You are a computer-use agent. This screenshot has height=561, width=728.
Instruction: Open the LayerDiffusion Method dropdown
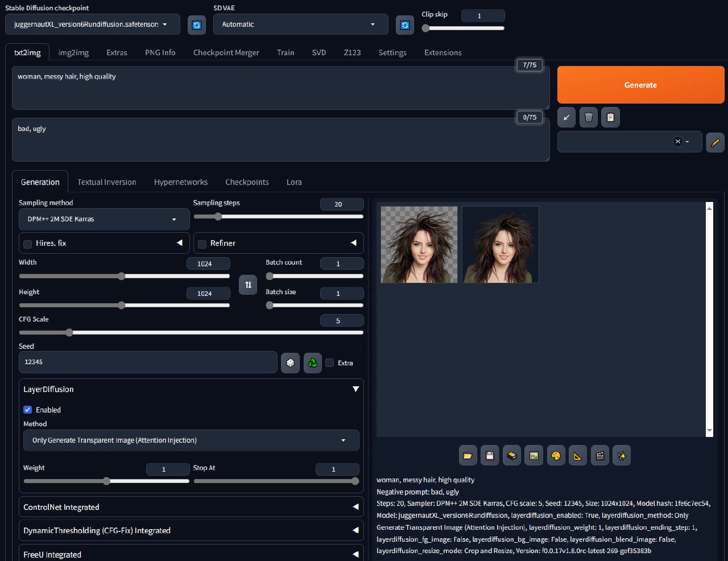[191, 440]
